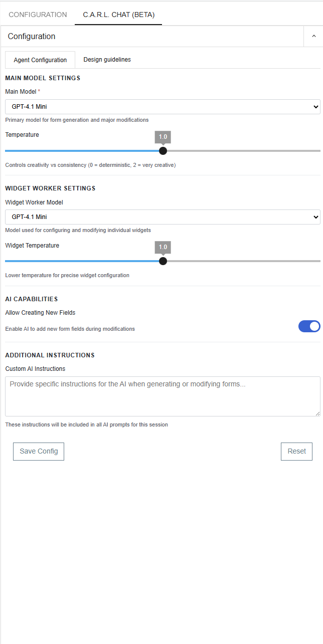Click the resize grip of instructions textarea
Viewport: 323px width, 644px height.
point(317,413)
